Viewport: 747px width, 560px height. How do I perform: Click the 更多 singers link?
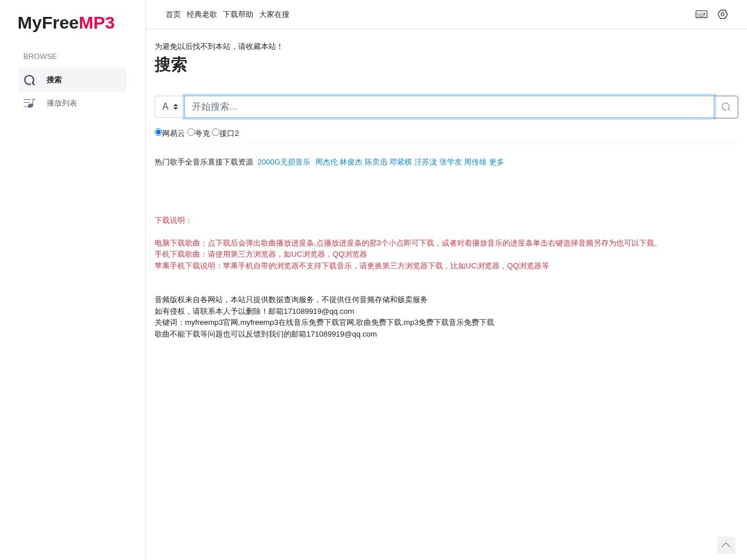click(496, 162)
